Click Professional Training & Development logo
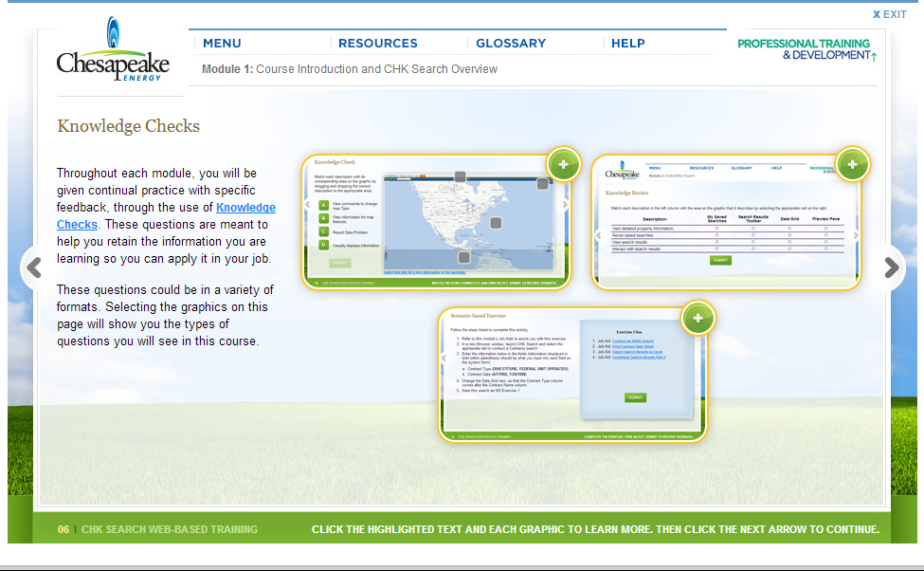Image resolution: width=924 pixels, height=571 pixels. [806, 49]
